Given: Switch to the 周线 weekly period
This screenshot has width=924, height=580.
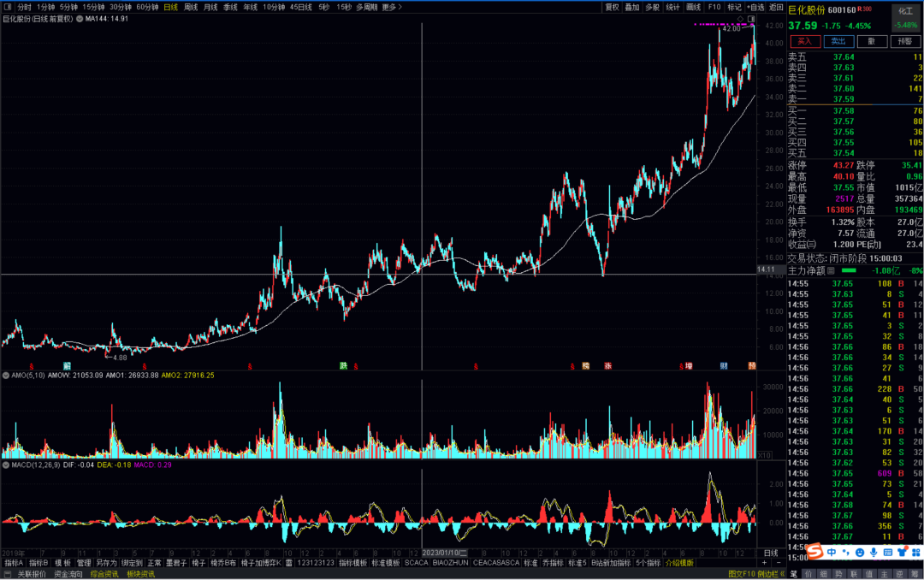Looking at the screenshot, I should pyautogui.click(x=191, y=7).
